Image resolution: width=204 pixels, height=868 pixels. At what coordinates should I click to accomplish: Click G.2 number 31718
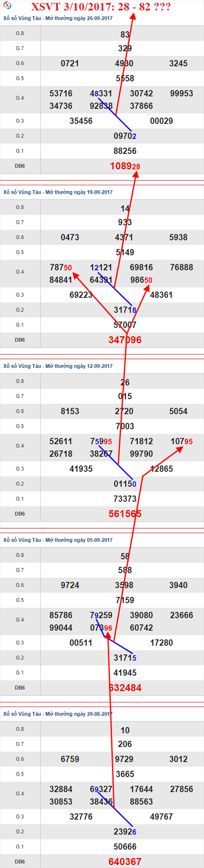pos(125,310)
